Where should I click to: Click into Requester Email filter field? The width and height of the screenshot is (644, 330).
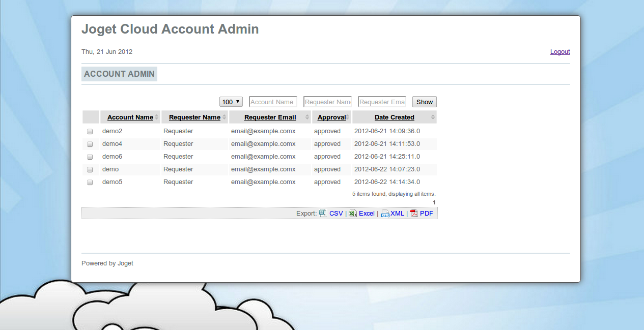click(x=382, y=102)
